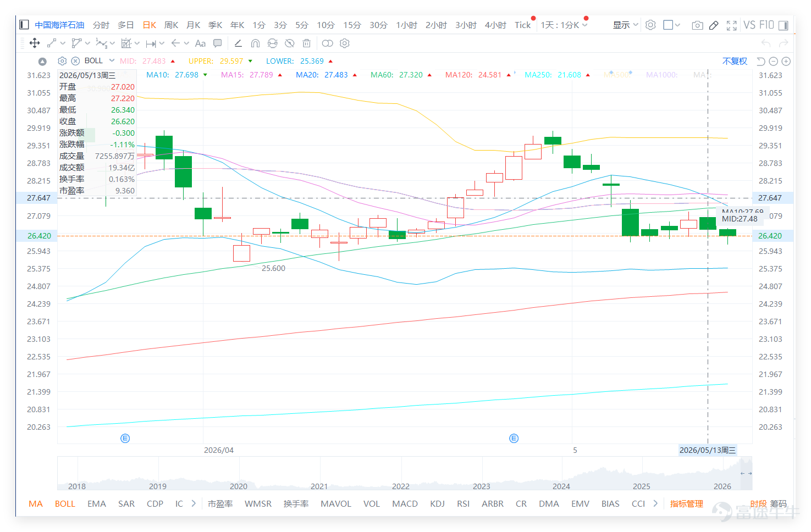This screenshot has width=811, height=532.
Task: Toggle the BOLL main indicator
Action: [65, 503]
